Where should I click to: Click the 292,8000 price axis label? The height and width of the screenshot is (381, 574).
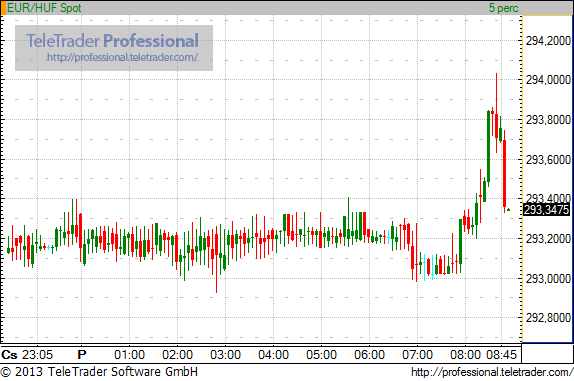point(548,318)
